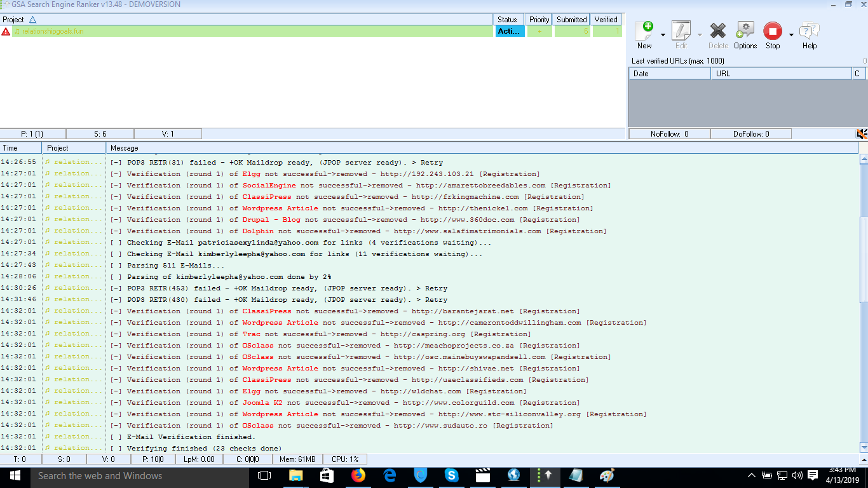Click the 'P: 10|0' status bar entry
The height and width of the screenshot is (488, 868).
pyautogui.click(x=153, y=459)
